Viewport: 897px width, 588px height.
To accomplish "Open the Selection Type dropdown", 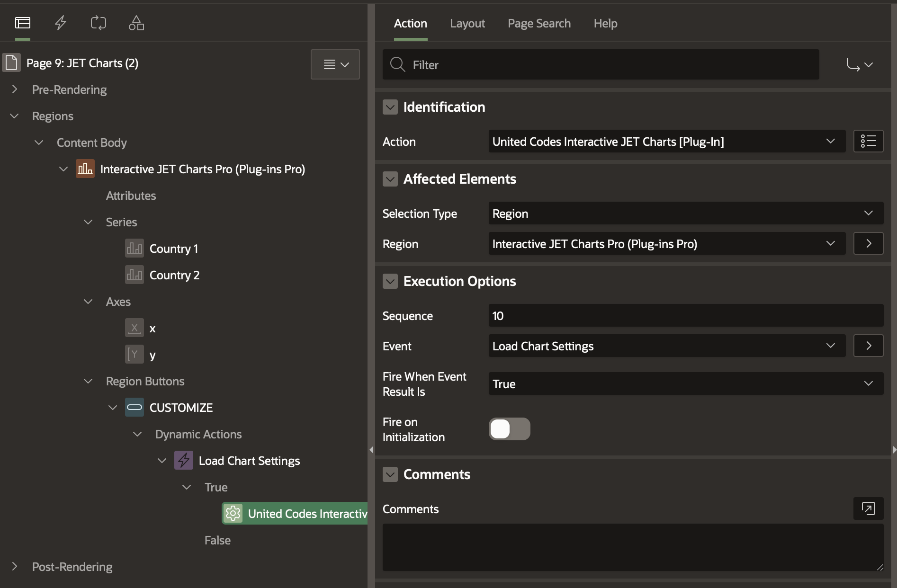I will pos(685,214).
